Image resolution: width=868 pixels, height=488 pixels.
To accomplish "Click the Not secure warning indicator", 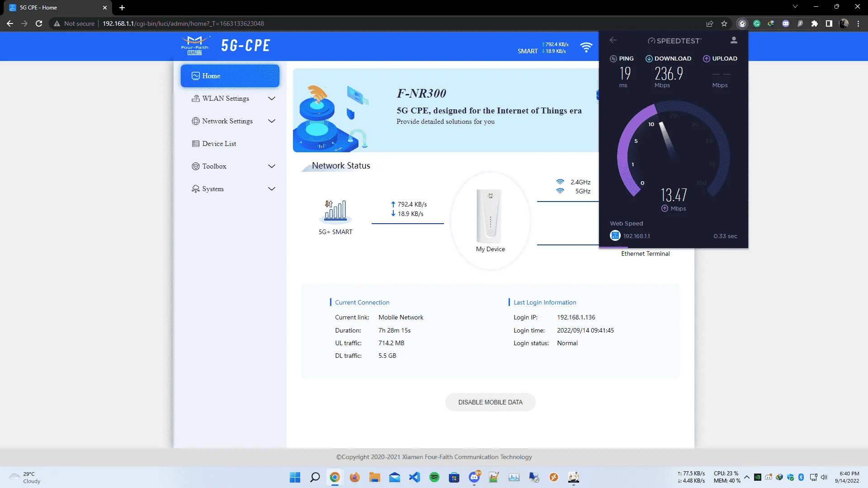I will click(x=74, y=23).
